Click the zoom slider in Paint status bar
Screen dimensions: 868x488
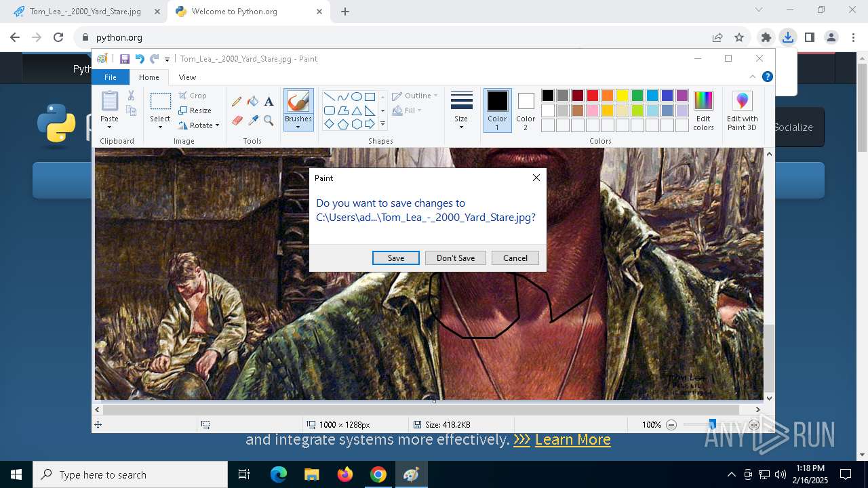click(x=712, y=425)
